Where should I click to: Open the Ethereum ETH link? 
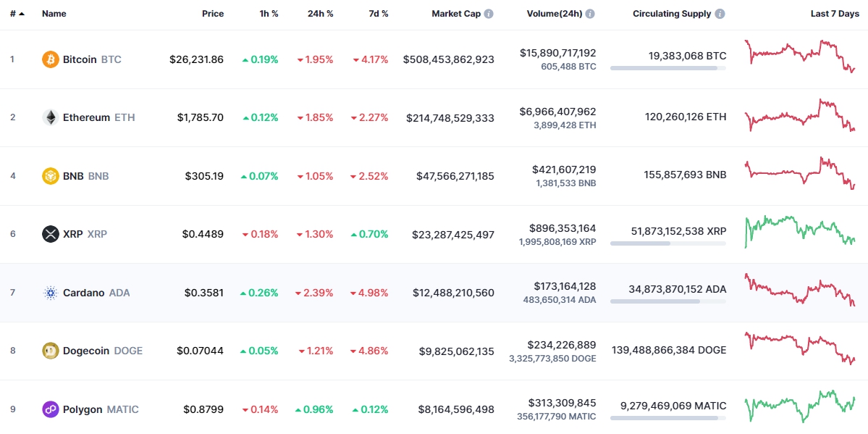88,117
